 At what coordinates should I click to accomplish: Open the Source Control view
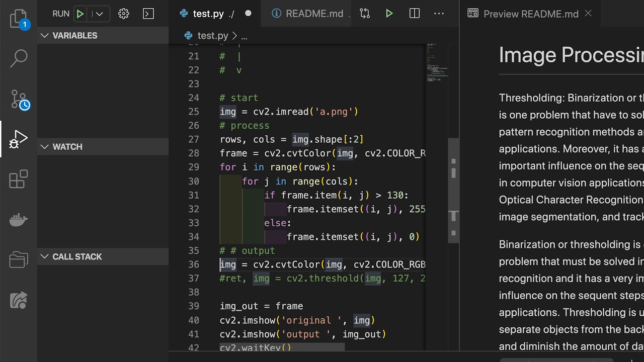click(x=19, y=100)
